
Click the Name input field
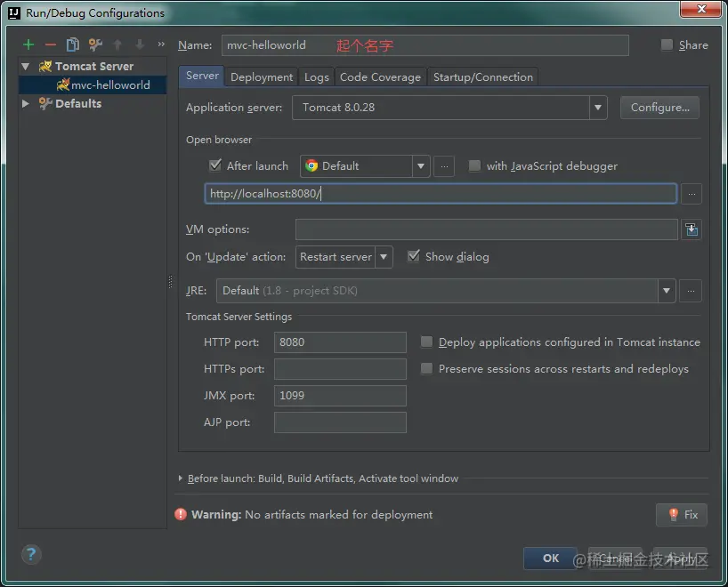click(425, 45)
